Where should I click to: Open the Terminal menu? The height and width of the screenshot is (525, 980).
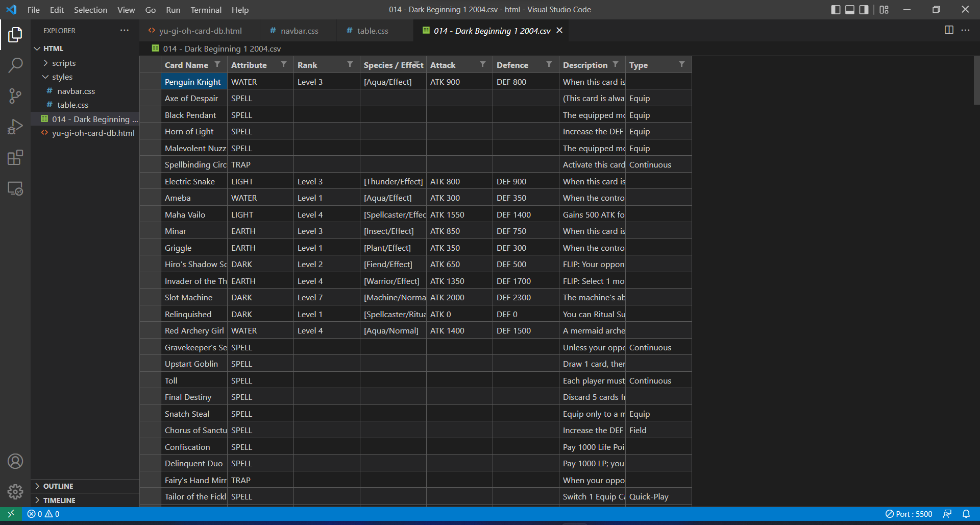point(206,10)
